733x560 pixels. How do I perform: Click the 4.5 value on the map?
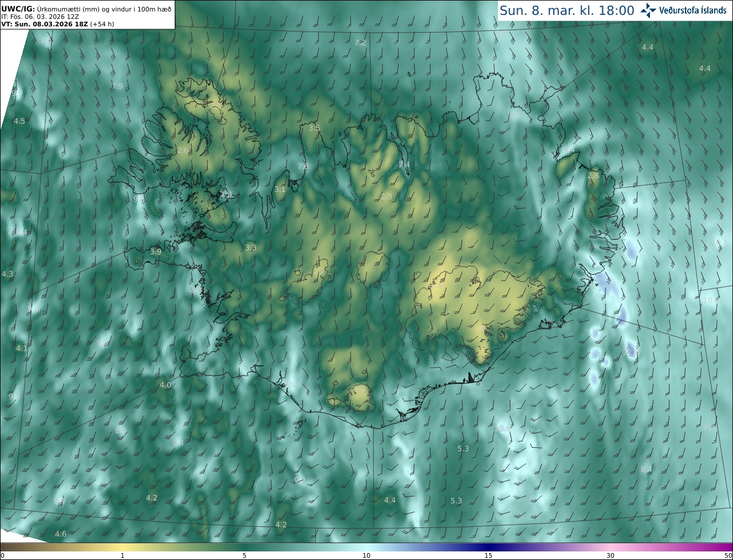(19, 121)
